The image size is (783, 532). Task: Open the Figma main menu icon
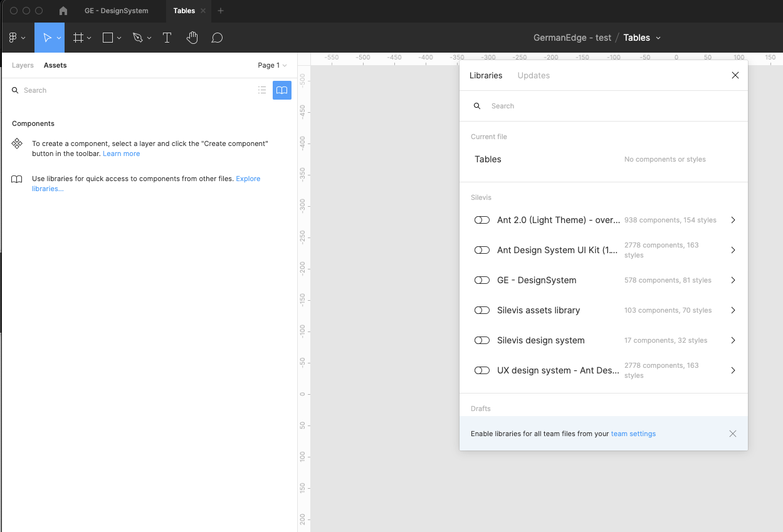[13, 38]
